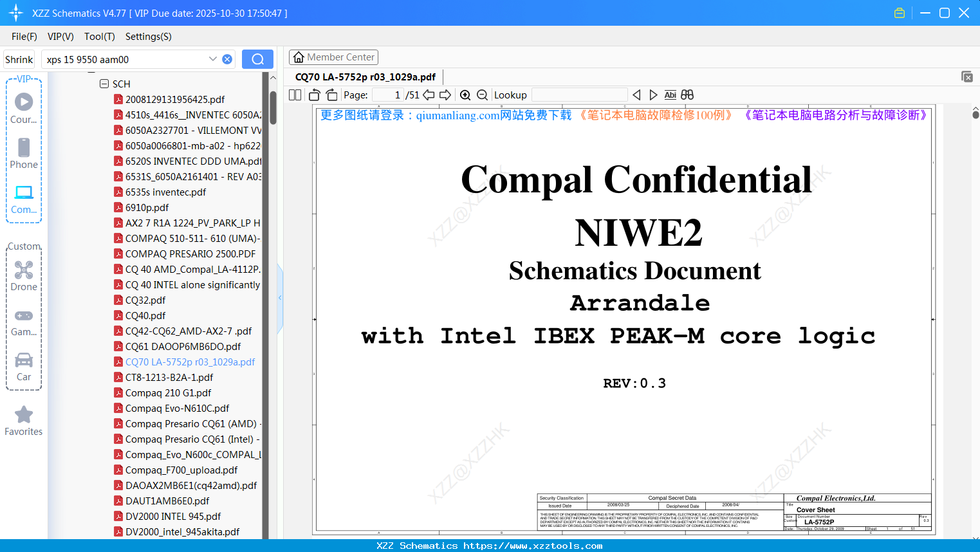Open 6910p.pdf file
Screen dimensions: 980x552
(147, 207)
